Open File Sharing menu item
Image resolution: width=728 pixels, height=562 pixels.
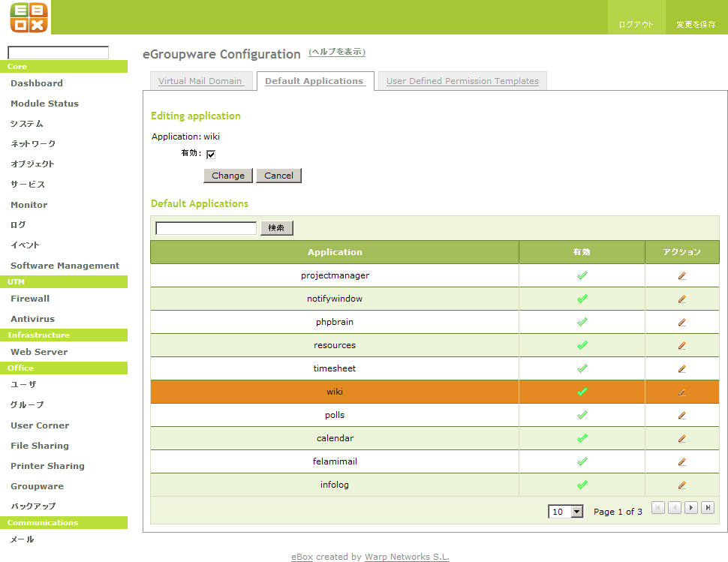tap(40, 446)
